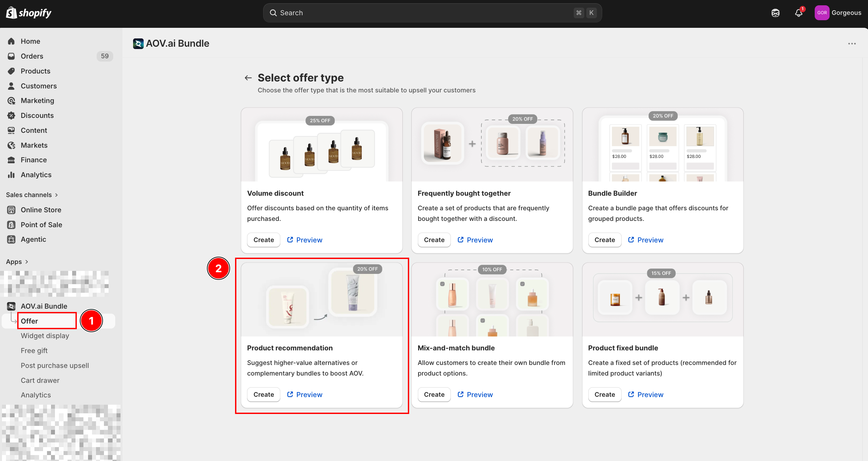Click the Volume discount illustration
The image size is (868, 461).
click(321, 145)
